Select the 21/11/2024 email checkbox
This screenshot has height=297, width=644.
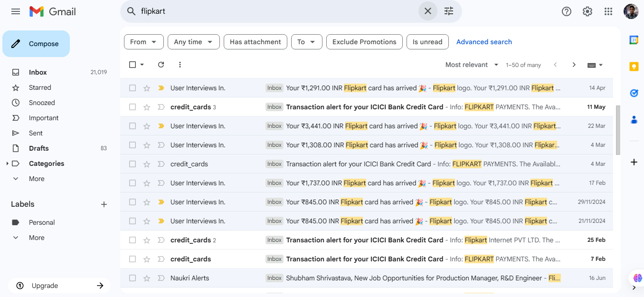pos(133,221)
